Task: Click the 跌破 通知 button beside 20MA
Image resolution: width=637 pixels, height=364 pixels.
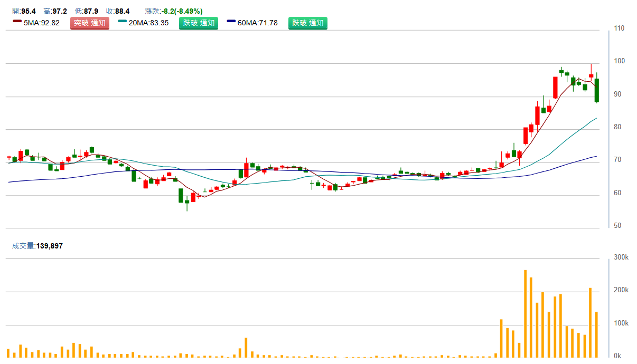Action: [x=199, y=23]
